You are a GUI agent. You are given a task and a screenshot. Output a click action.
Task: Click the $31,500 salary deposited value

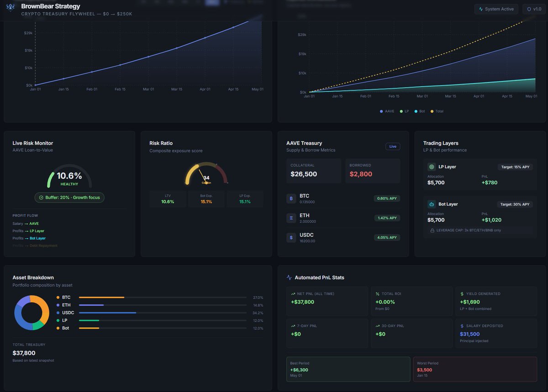click(x=470, y=334)
